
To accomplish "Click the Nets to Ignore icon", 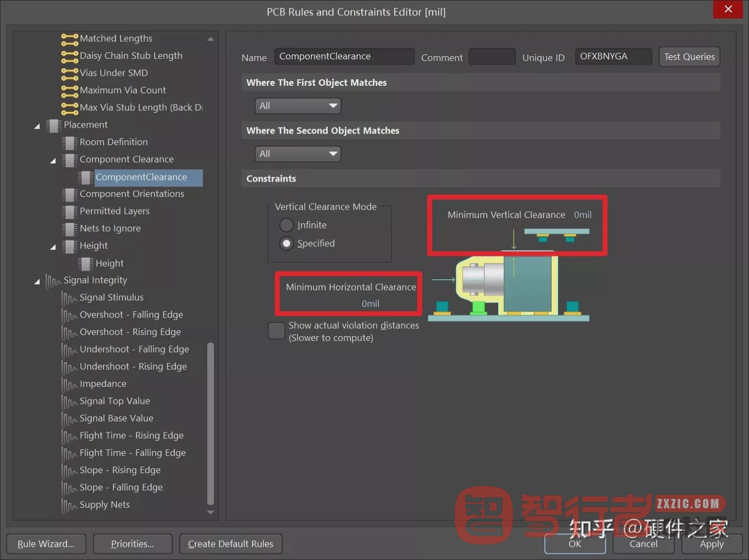I will pos(69,229).
